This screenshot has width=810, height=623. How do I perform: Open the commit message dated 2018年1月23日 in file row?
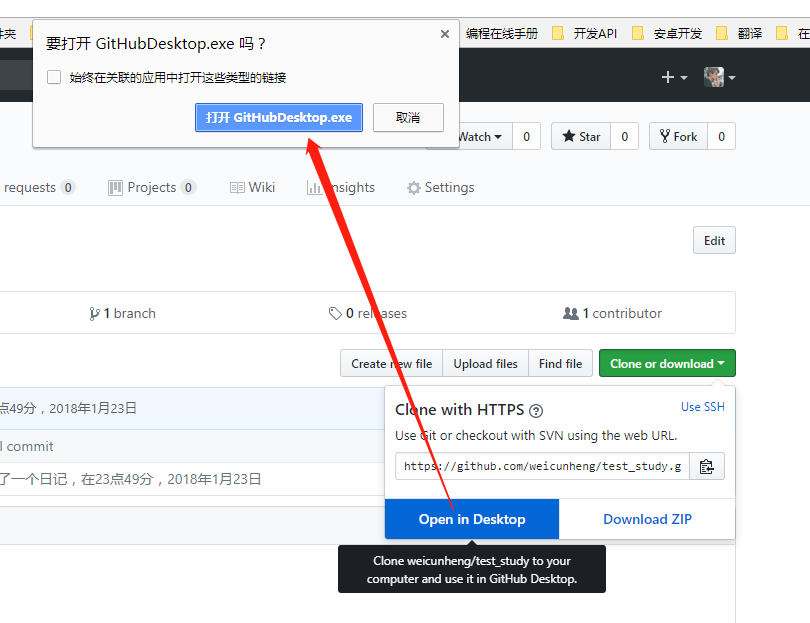click(130, 479)
